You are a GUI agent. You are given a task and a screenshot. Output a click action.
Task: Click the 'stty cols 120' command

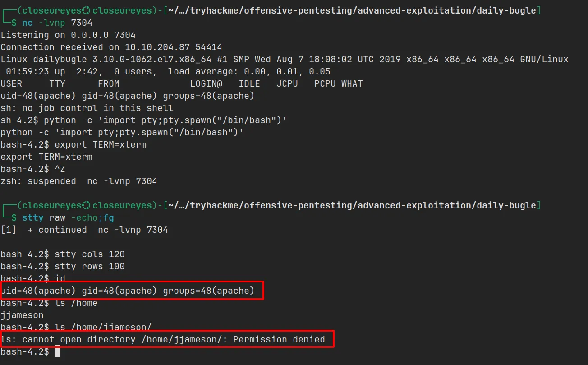pyautogui.click(x=89, y=254)
